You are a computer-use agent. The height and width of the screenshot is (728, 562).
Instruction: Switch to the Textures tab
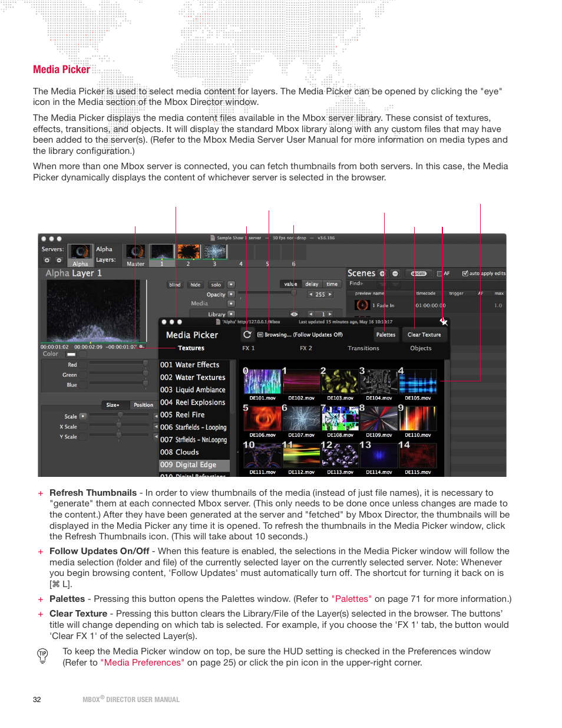point(191,348)
